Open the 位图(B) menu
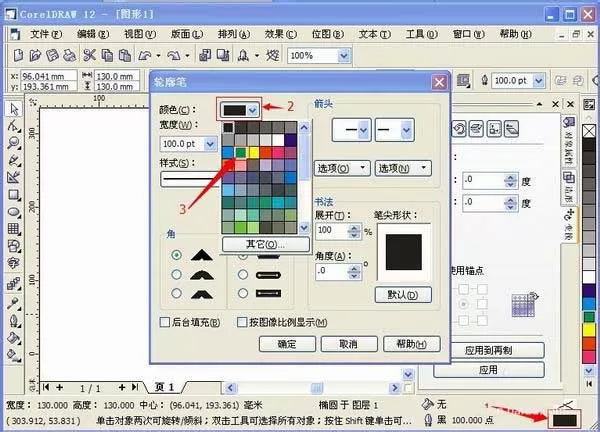Viewport: 600px width, 432px height. tap(328, 34)
